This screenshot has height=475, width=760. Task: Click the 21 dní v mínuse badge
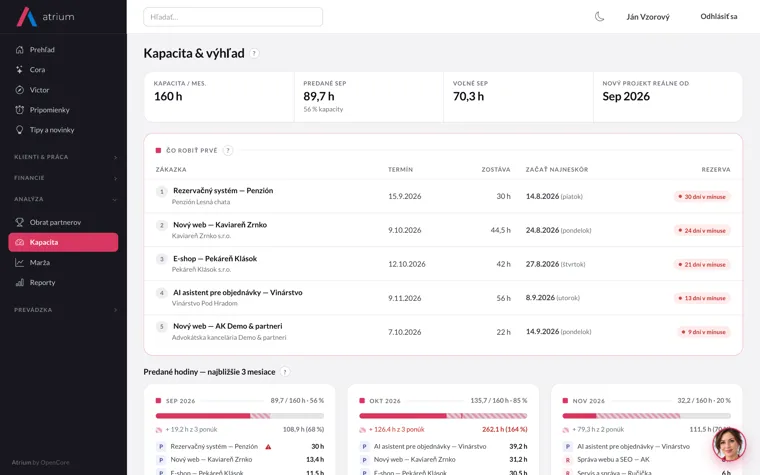[x=702, y=265]
